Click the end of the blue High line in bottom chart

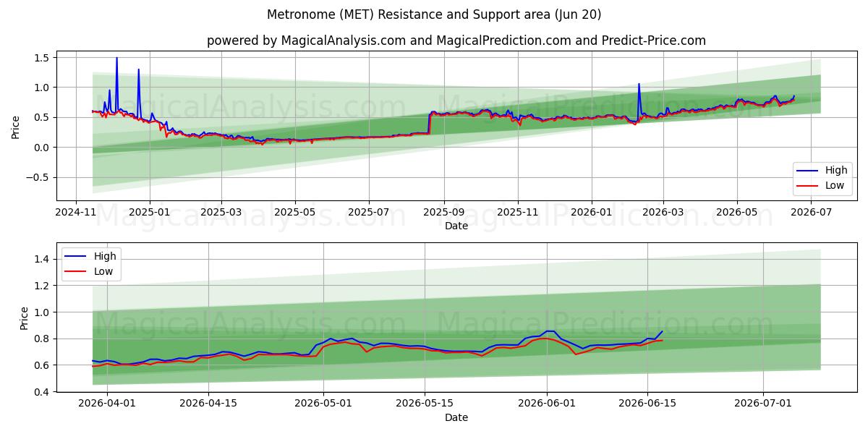(662, 331)
